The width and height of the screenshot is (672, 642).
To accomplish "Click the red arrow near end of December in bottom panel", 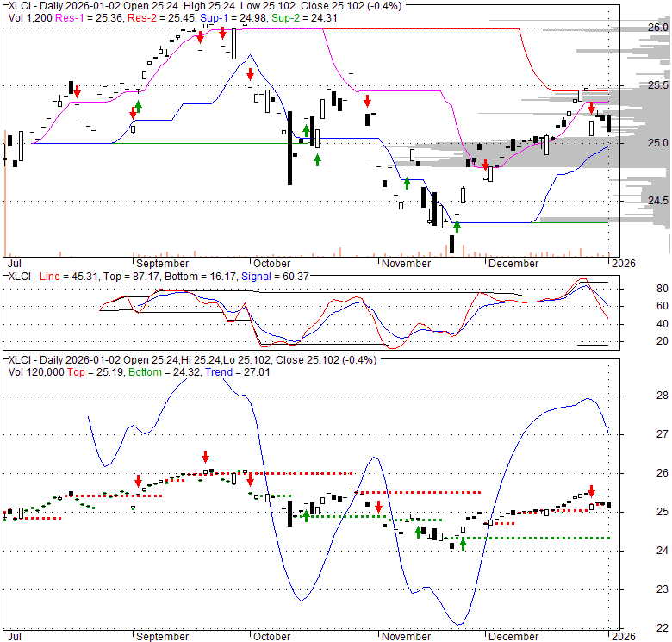I will click(x=591, y=491).
